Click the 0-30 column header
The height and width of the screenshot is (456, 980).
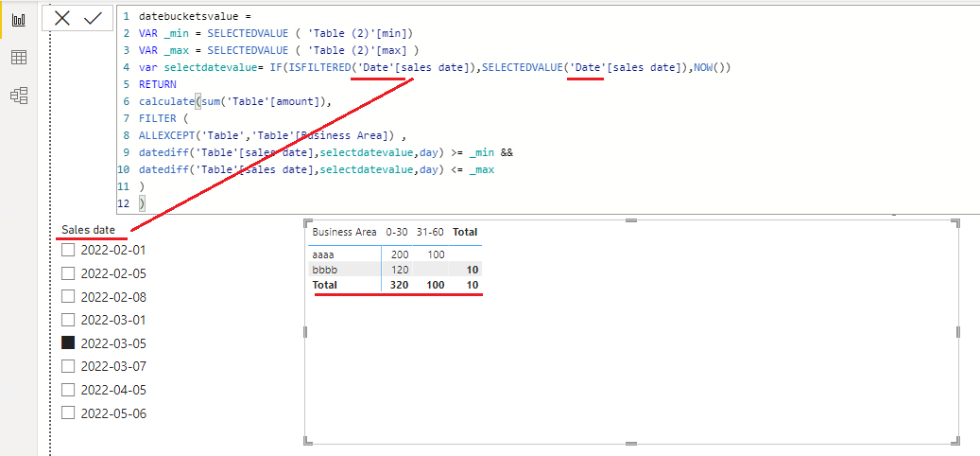(x=397, y=232)
